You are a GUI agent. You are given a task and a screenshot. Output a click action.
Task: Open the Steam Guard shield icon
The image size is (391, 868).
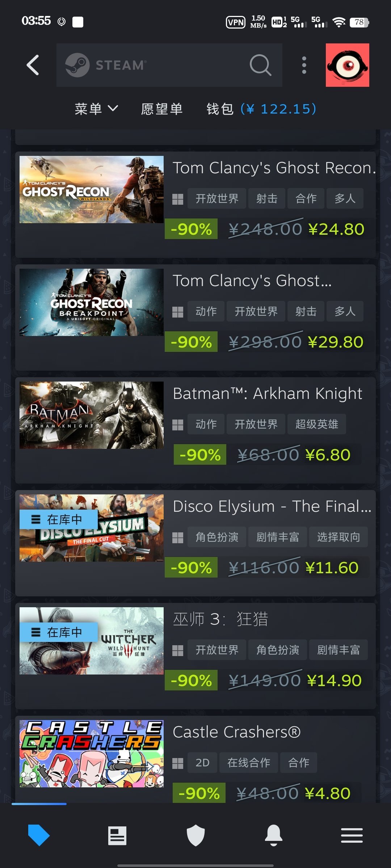195,835
